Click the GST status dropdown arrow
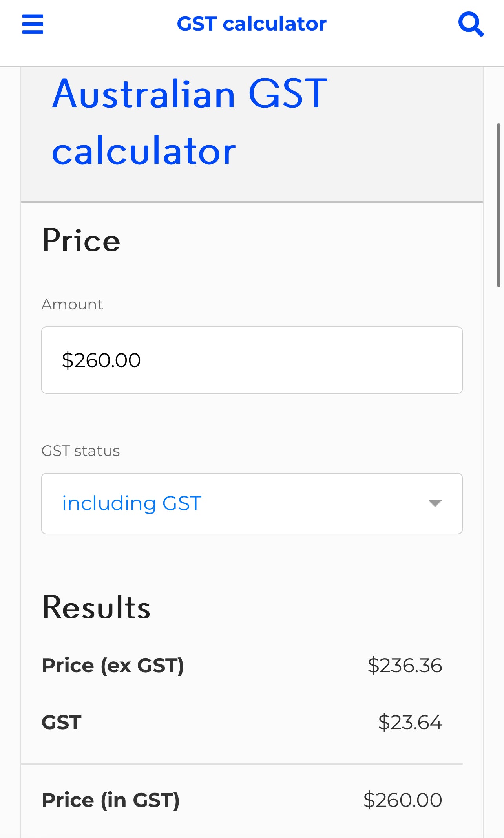Screen dimensions: 504x838 tap(435, 503)
